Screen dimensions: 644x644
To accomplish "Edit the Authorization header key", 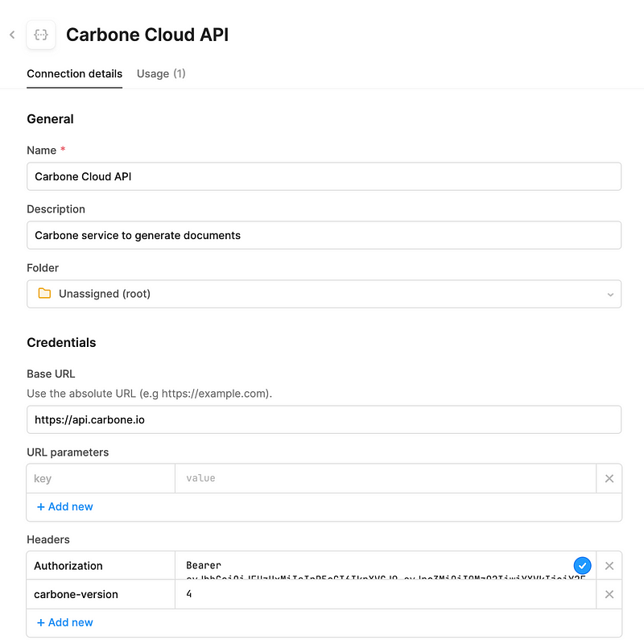I will [101, 566].
